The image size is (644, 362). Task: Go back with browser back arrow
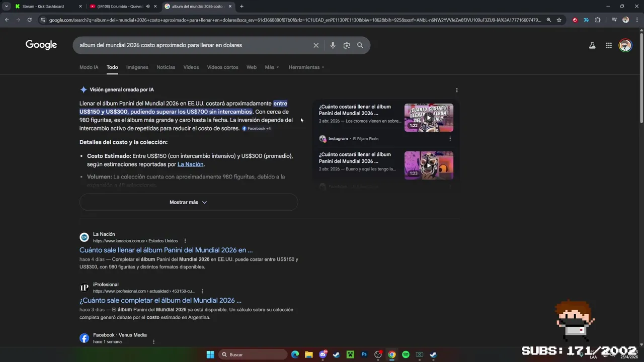pyautogui.click(x=7, y=20)
